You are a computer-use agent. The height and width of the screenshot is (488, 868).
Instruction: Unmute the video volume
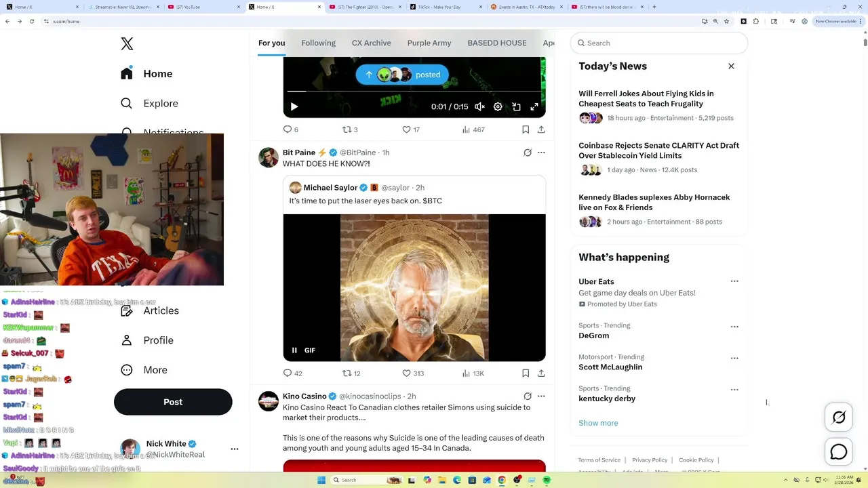point(479,106)
